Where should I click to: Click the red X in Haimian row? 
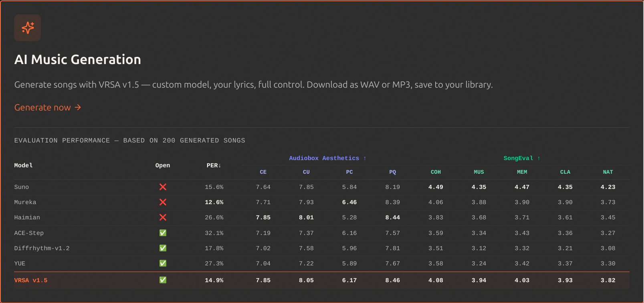pos(163,217)
